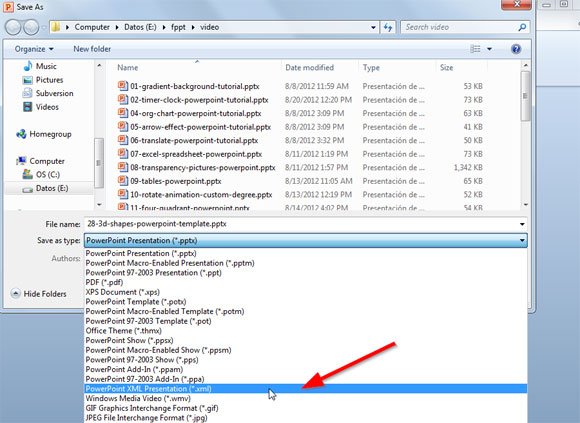The height and width of the screenshot is (423, 580).
Task: Expand the address bar history dropdown
Action: pyautogui.click(x=373, y=27)
